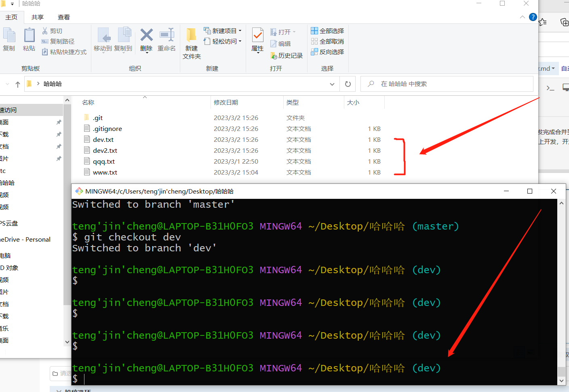Open the 属性 (properties) checkmark icon
Viewport: 569px width, 392px height.
[257, 35]
